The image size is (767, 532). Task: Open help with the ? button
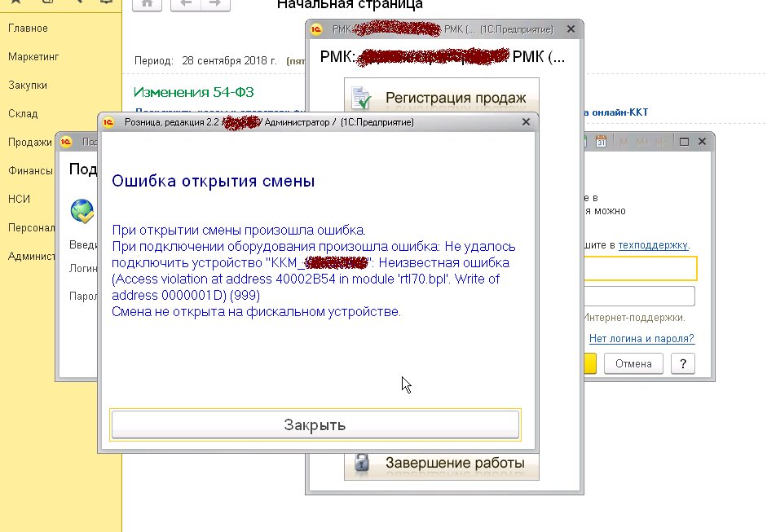click(x=683, y=364)
